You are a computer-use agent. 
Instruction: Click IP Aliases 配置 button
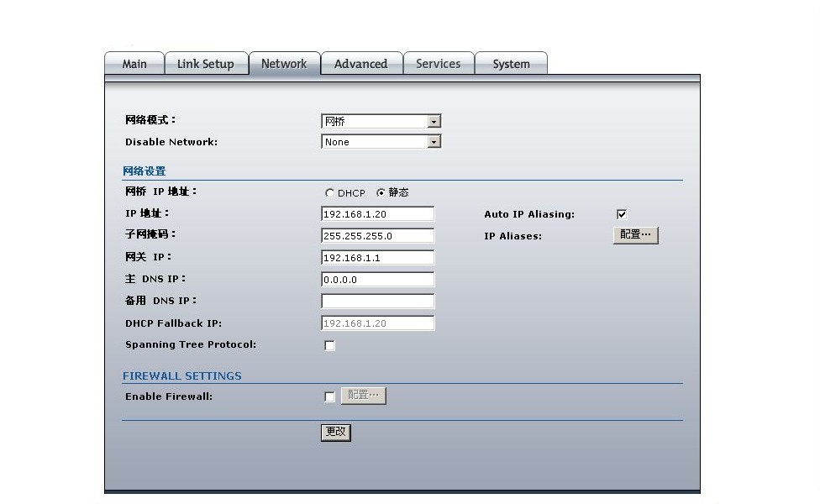click(x=635, y=235)
